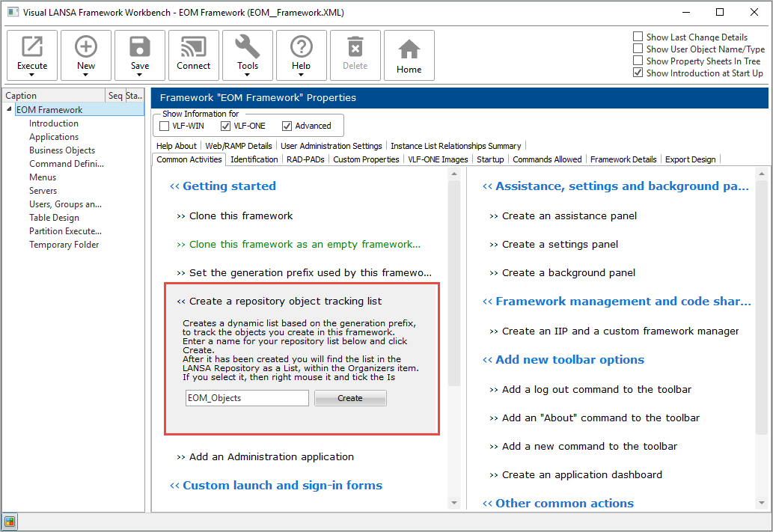Select Applications in the tree
Viewport: 773px width, 532px height.
point(54,137)
